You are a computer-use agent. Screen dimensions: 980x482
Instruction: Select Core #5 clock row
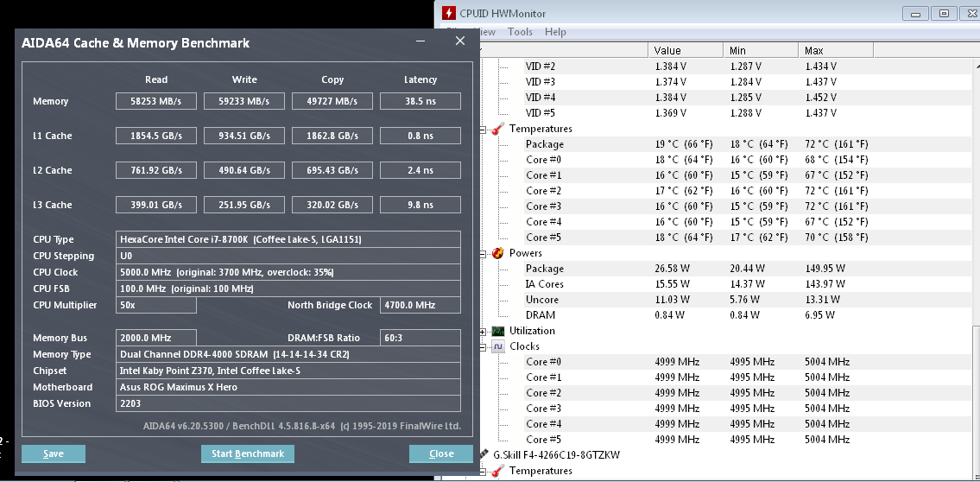[748, 440]
